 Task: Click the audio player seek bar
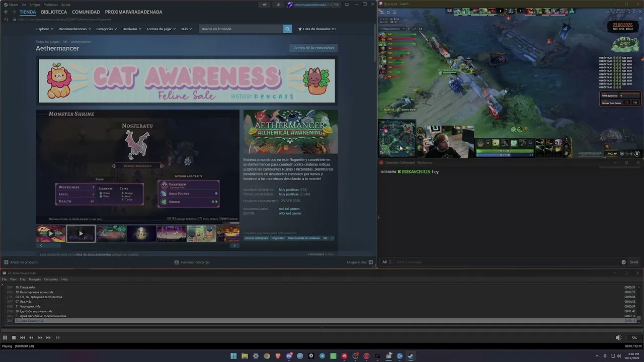click(x=322, y=330)
